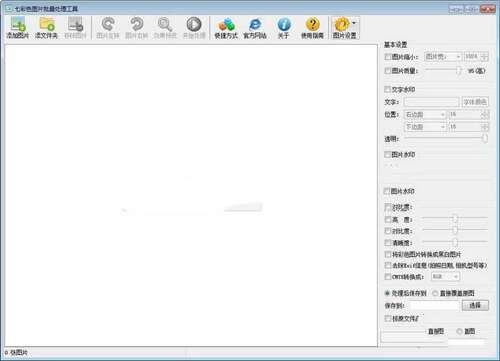500x361 pixels.
Task: Enable the 图片缩小 (shrink image) checkbox
Action: tap(388, 57)
